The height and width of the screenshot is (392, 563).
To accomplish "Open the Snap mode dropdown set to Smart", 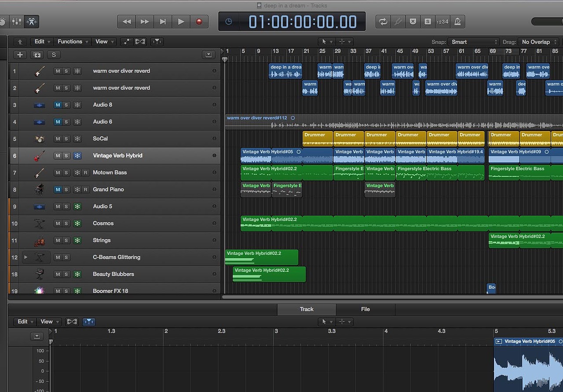I will [473, 42].
